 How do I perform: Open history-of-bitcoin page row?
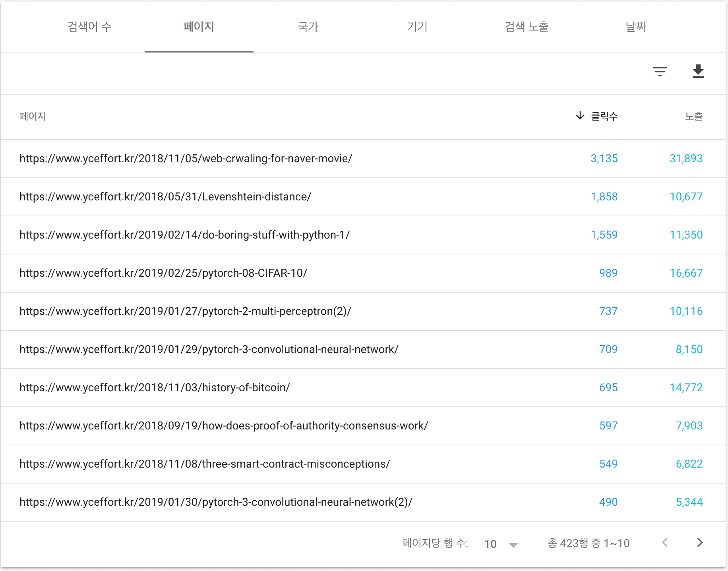coord(155,388)
